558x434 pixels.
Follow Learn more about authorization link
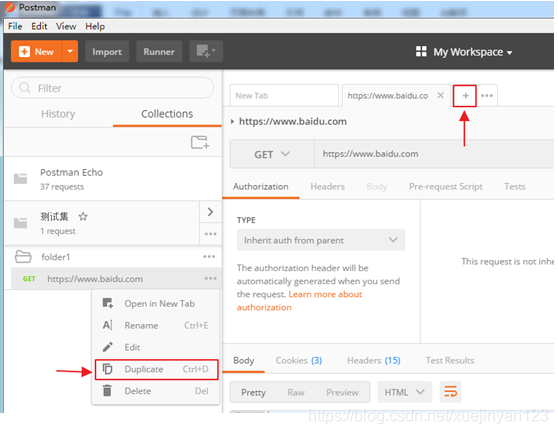(299, 301)
